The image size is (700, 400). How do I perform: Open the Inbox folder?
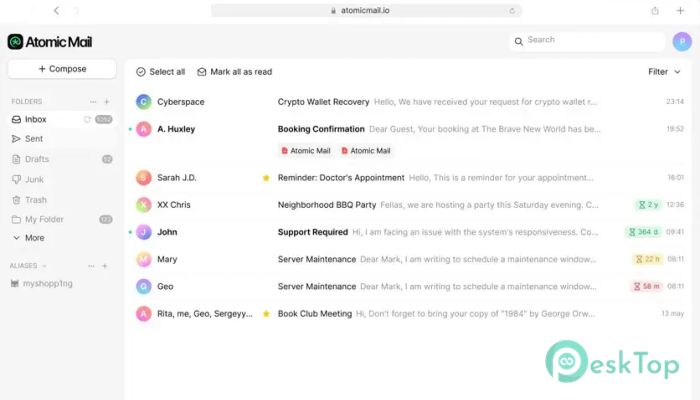pyautogui.click(x=62, y=119)
